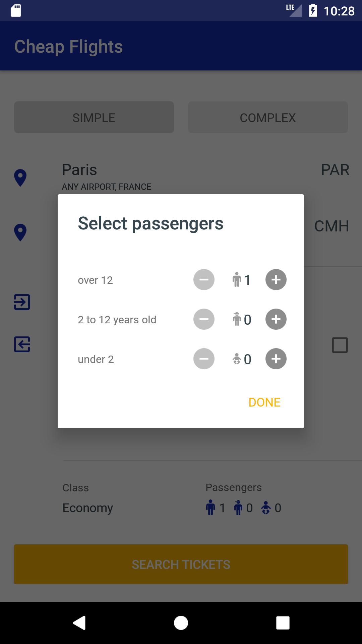The image size is (362, 644).
Task: Open the Passengers count summary
Action: [243, 508]
